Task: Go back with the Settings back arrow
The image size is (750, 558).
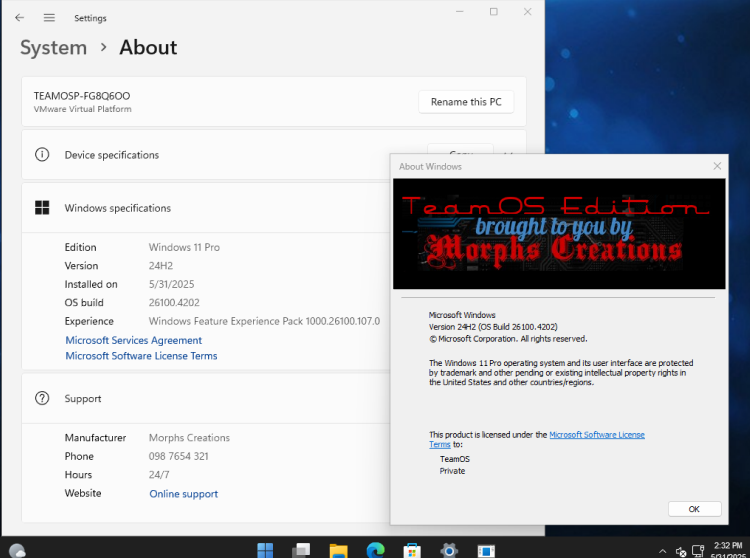Action: pos(19,18)
